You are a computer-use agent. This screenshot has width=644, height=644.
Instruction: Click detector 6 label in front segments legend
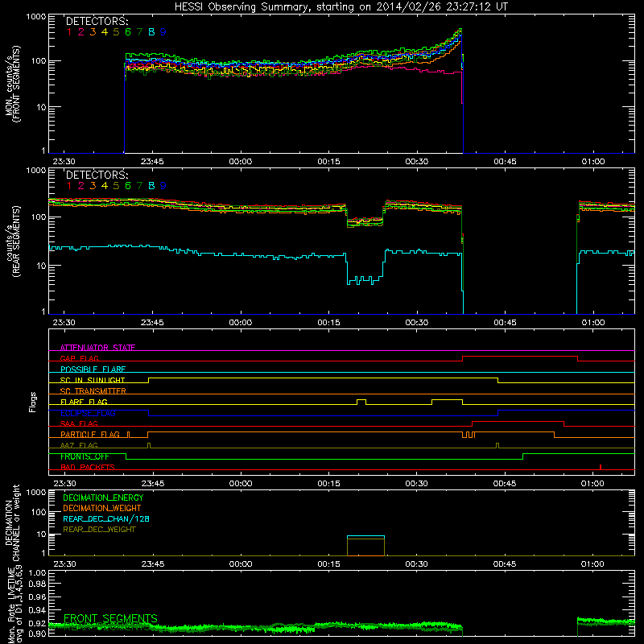click(128, 32)
